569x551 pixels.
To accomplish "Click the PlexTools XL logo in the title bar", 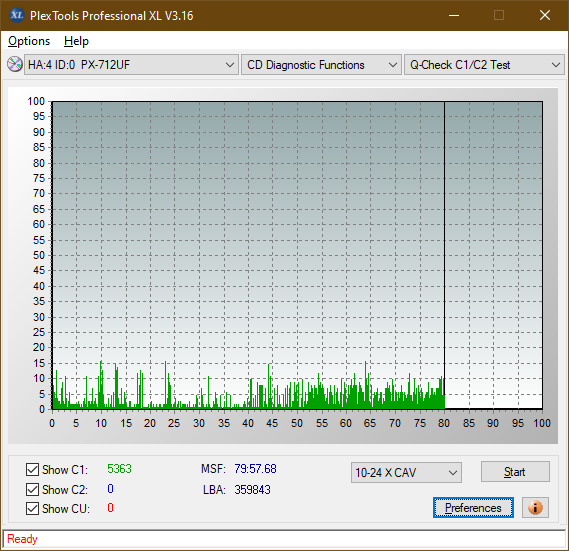I will 17,15.
